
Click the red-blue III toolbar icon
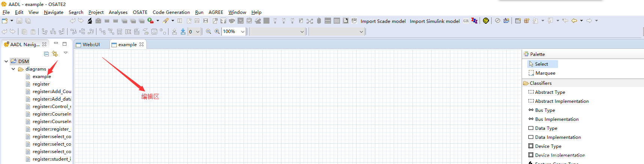tap(474, 21)
